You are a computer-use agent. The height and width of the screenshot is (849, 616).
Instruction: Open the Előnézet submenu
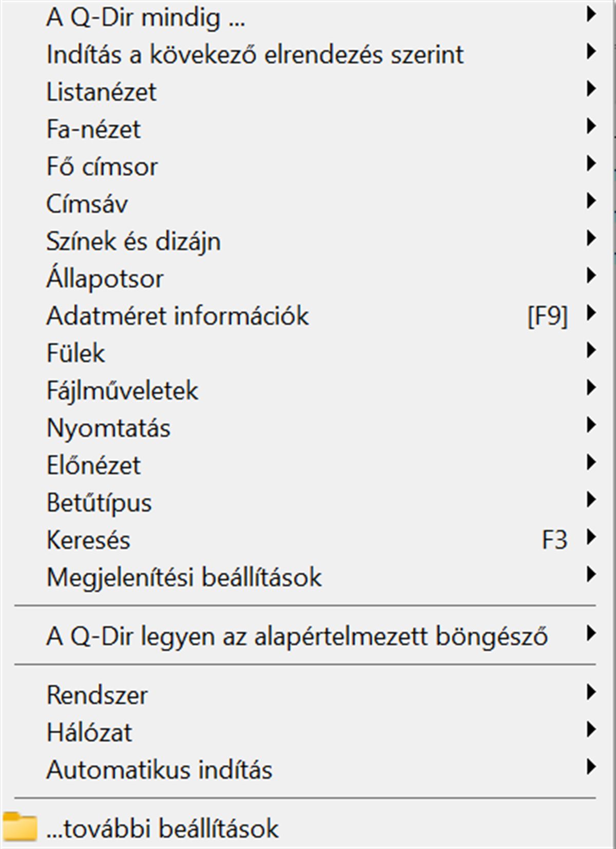click(93, 465)
